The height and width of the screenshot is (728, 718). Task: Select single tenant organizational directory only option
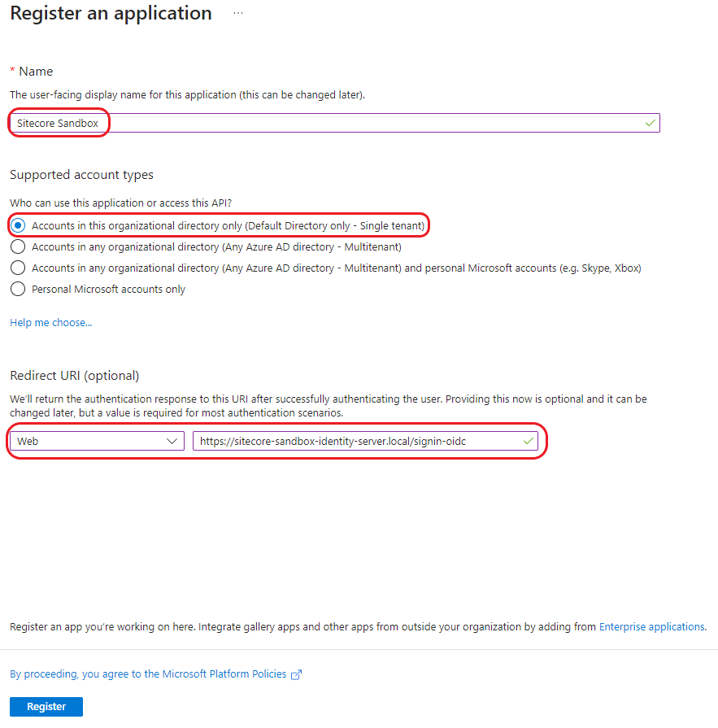tap(18, 225)
